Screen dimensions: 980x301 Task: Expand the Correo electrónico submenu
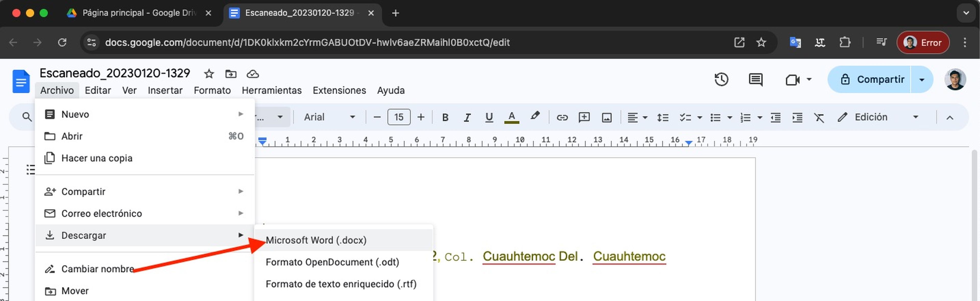[144, 213]
